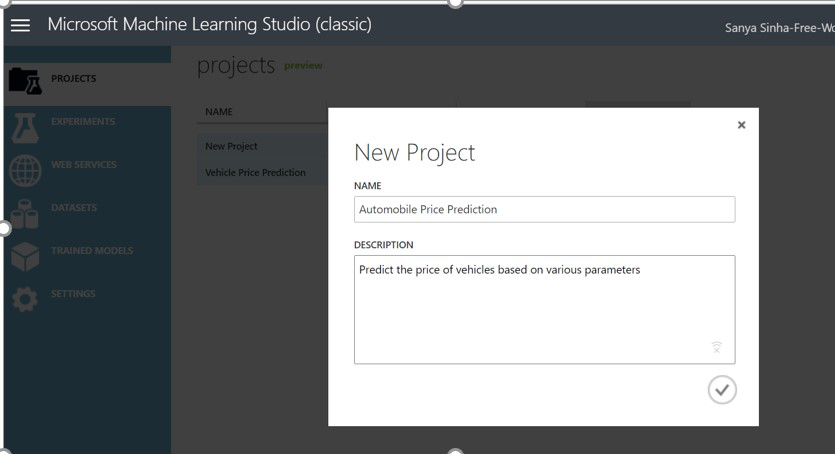Viewport: 835px width, 454px height.
Task: Click the Projects folder-flask sidebar icon
Action: 24,80
